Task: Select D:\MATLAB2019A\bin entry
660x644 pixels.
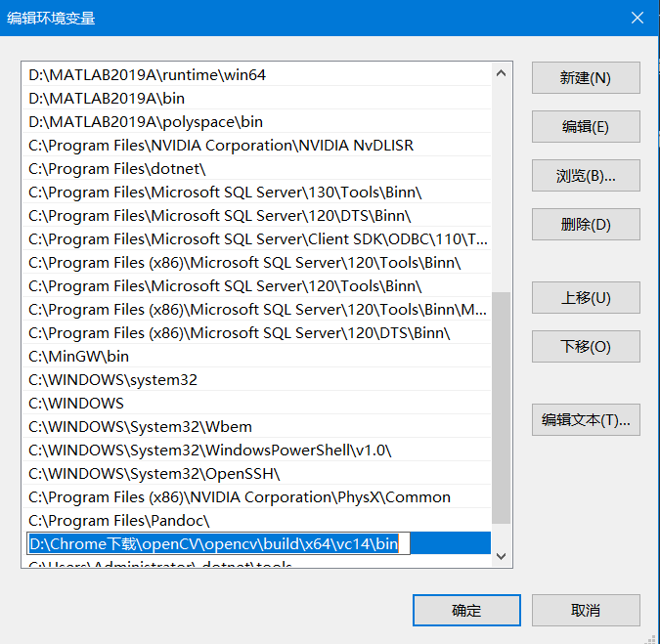Action: click(256, 98)
